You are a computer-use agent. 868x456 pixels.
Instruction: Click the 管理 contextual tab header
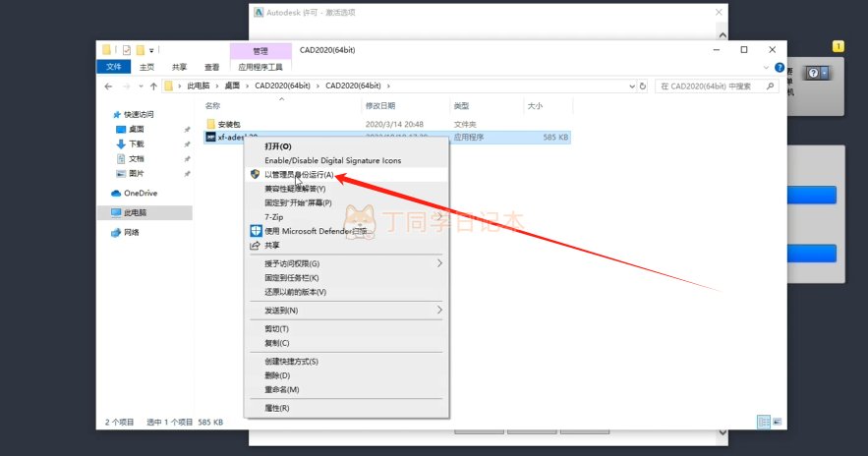click(260, 51)
